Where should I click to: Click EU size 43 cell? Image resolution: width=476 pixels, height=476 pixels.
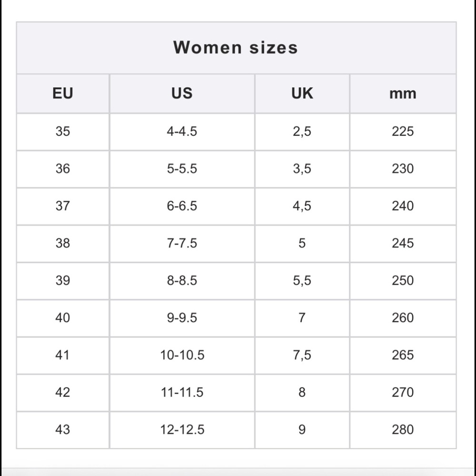click(63, 430)
